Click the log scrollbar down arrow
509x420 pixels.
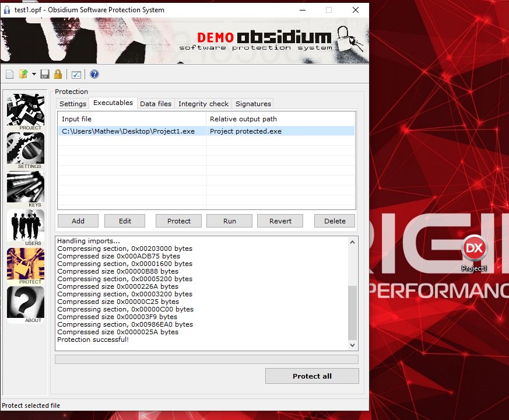tap(353, 345)
